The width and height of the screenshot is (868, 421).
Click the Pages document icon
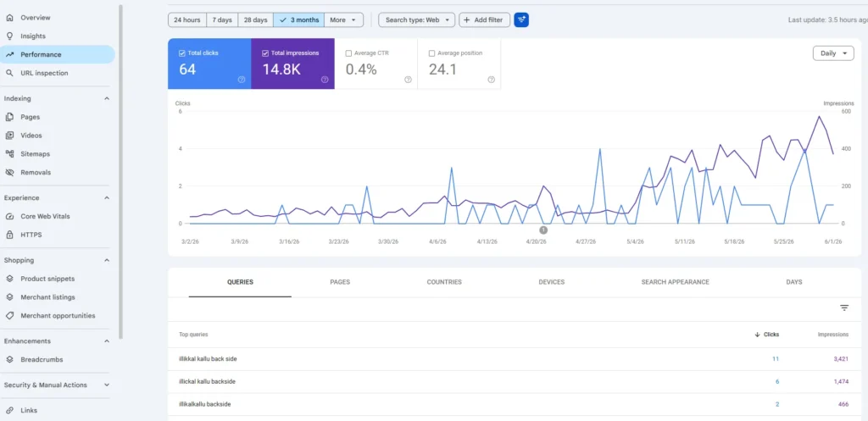tap(9, 117)
